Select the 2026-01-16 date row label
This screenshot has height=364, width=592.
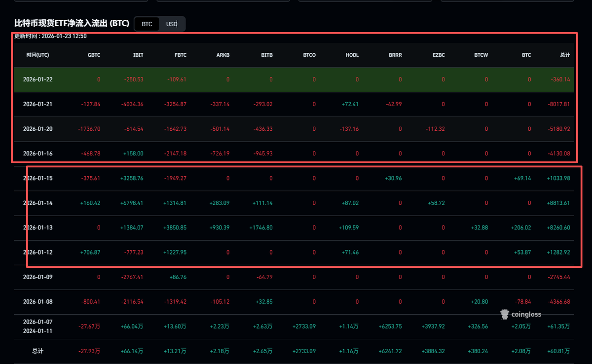37,153
